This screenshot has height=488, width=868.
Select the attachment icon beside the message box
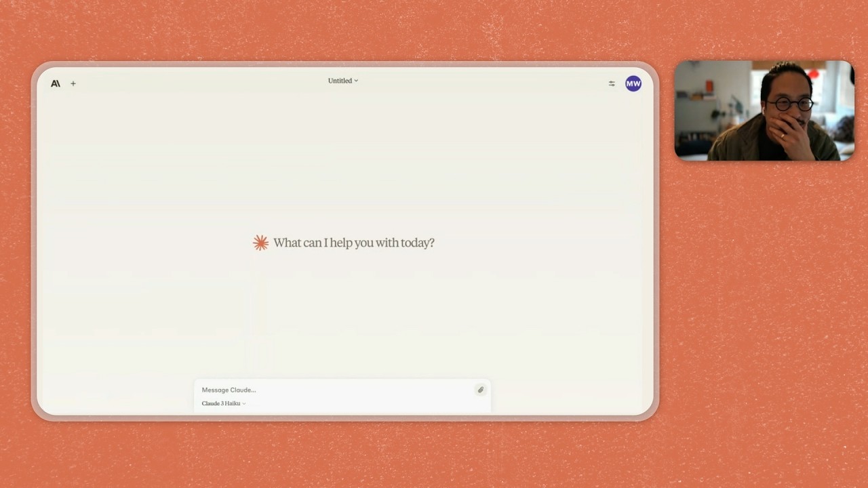[480, 390]
